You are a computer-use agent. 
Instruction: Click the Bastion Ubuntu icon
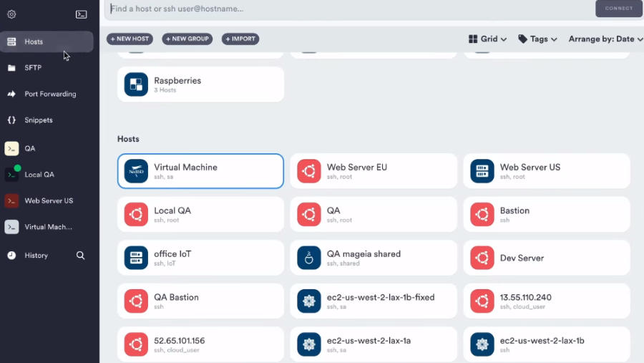click(482, 215)
